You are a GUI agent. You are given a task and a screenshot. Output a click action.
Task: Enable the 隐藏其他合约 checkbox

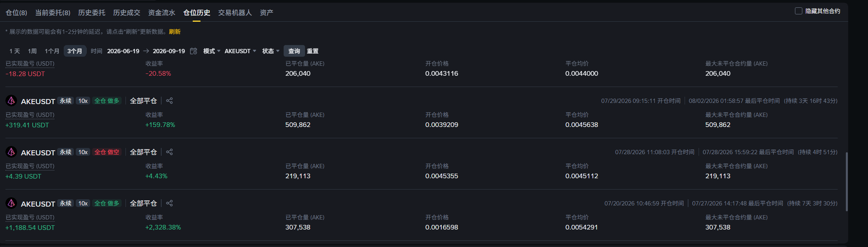pos(798,11)
